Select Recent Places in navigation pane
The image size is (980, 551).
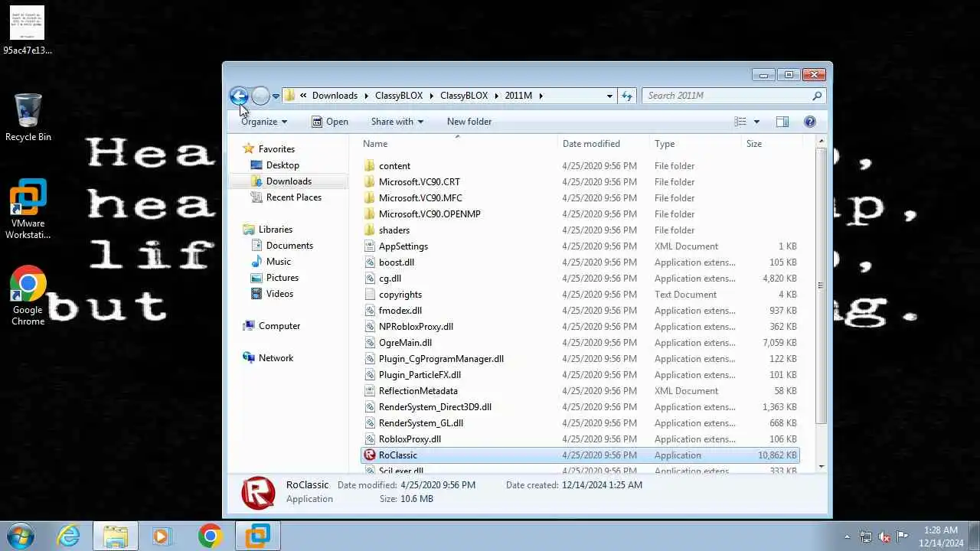tap(294, 197)
